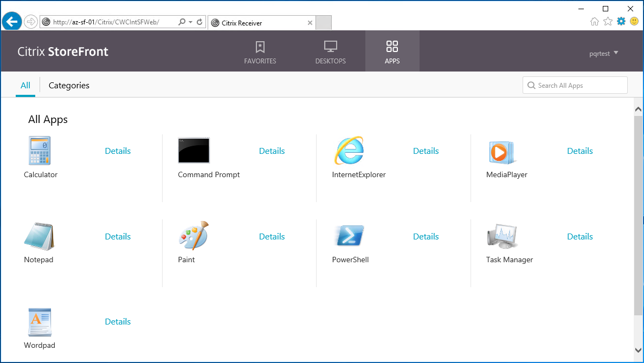The width and height of the screenshot is (644, 363).
Task: Click the All Apps heading
Action: (x=48, y=120)
